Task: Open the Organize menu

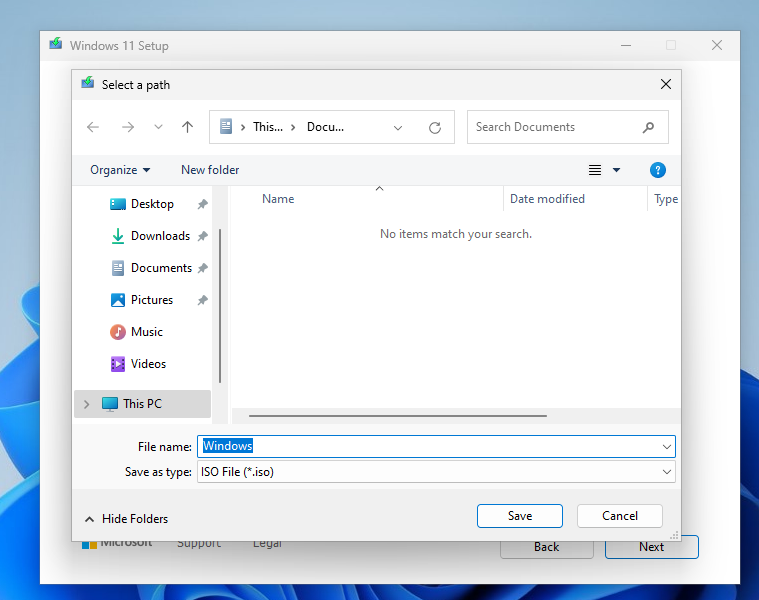Action: tap(120, 170)
